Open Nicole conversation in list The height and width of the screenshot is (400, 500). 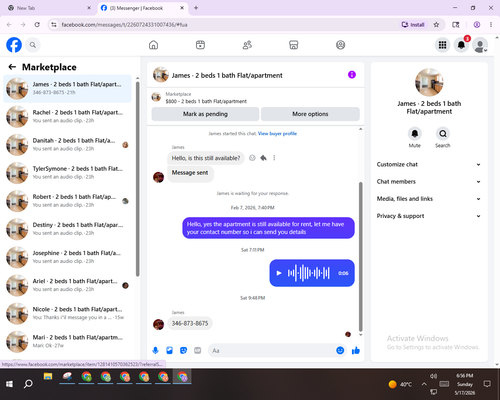(x=67, y=314)
